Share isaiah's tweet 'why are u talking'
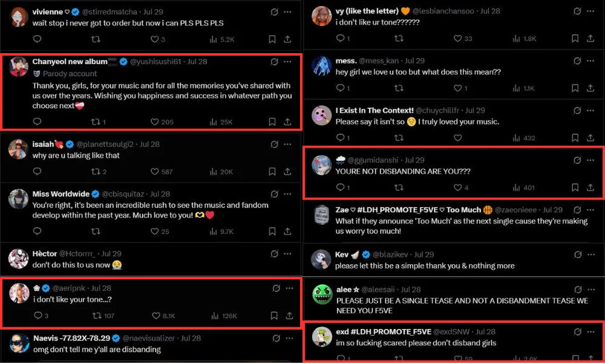The image size is (605, 364). pos(287,172)
